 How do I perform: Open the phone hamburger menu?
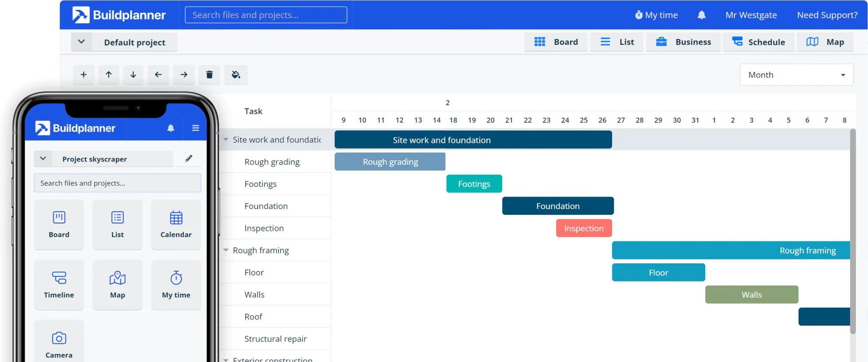click(195, 128)
